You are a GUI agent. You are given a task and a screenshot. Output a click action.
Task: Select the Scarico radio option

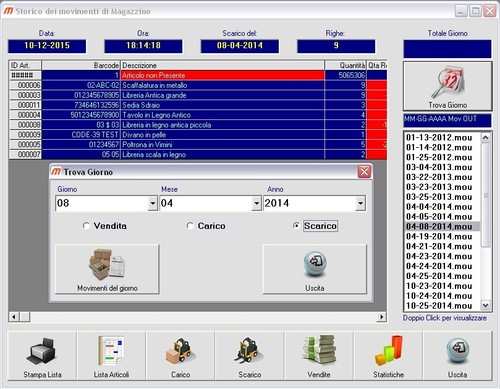[315, 226]
